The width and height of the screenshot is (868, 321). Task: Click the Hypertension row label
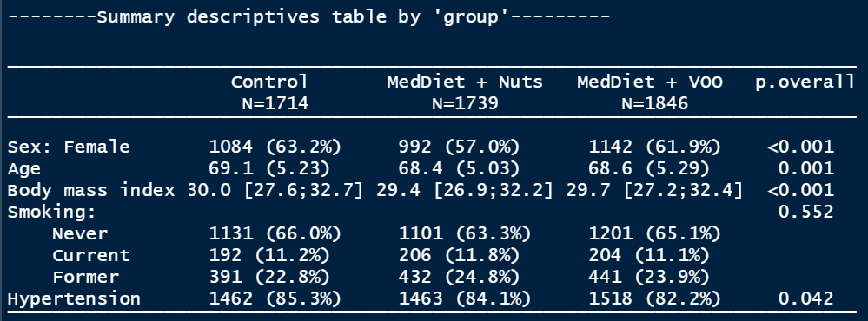click(x=74, y=299)
